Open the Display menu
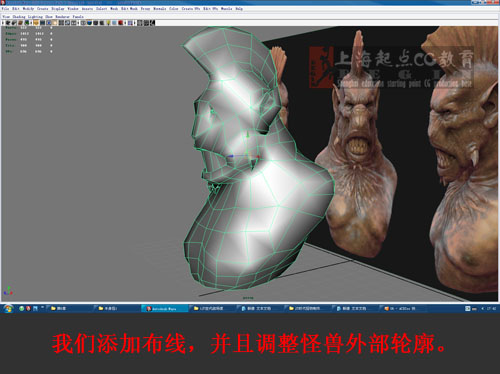Image resolution: width=500 pixels, height=374 pixels. tap(57, 9)
